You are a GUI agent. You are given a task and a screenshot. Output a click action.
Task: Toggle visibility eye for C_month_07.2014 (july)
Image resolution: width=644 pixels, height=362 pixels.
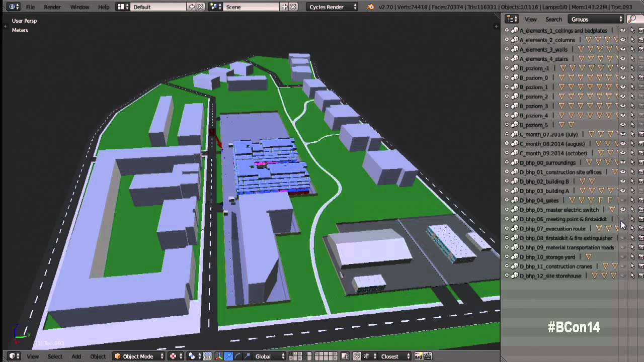pyautogui.click(x=623, y=134)
